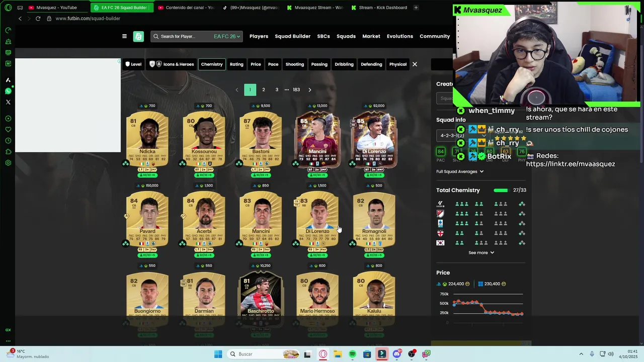Open Discord from the taskbar
Screen dimensions: 644x362
[396, 354]
